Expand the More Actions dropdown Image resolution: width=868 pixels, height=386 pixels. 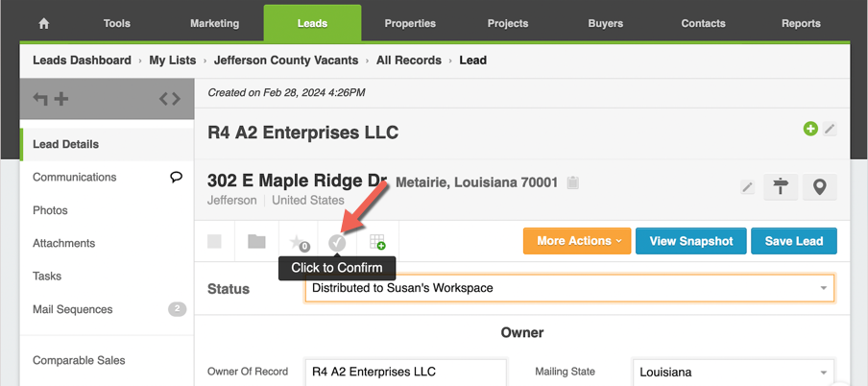578,241
